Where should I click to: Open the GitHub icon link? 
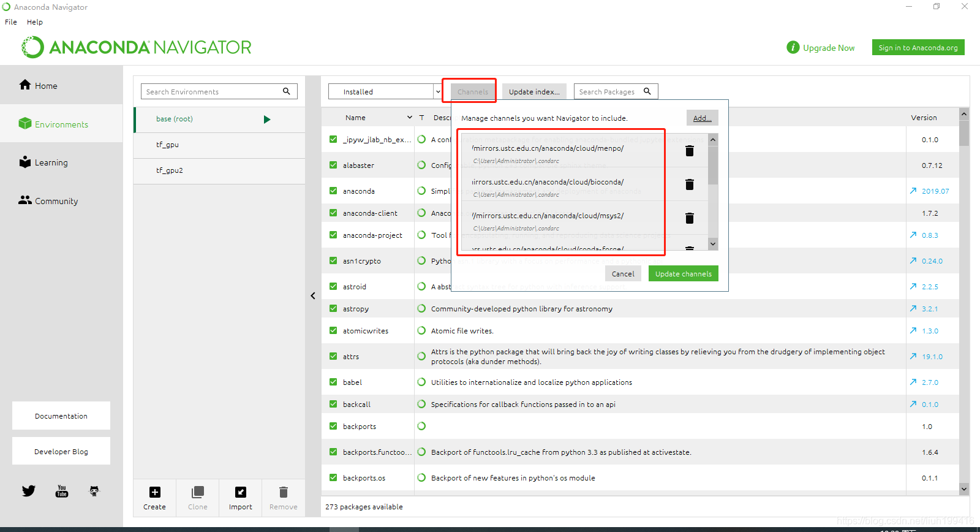pos(94,491)
